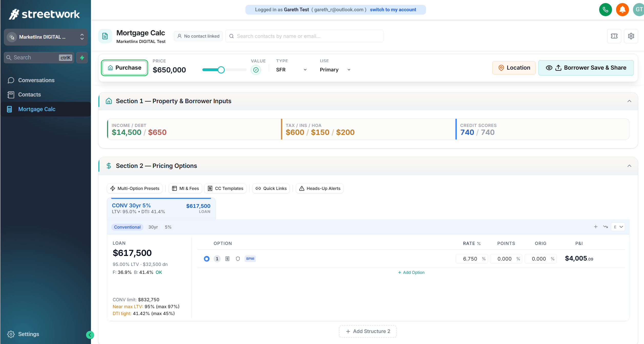Open Quick Links
The width and height of the screenshot is (644, 344).
click(271, 188)
